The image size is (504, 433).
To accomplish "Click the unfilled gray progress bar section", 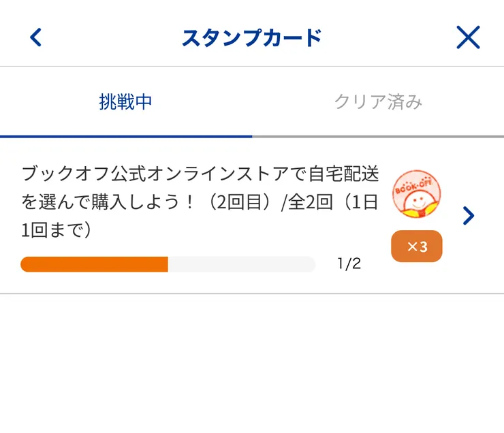I will (x=242, y=264).
